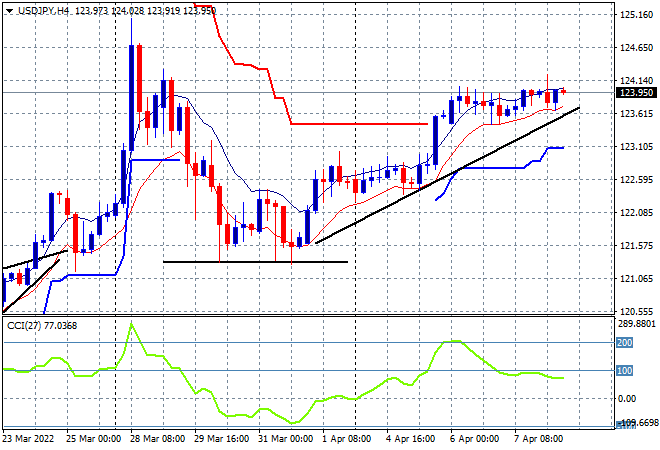660x450 pixels.
Task: Select the 123.615 price axis label
Action: point(636,114)
